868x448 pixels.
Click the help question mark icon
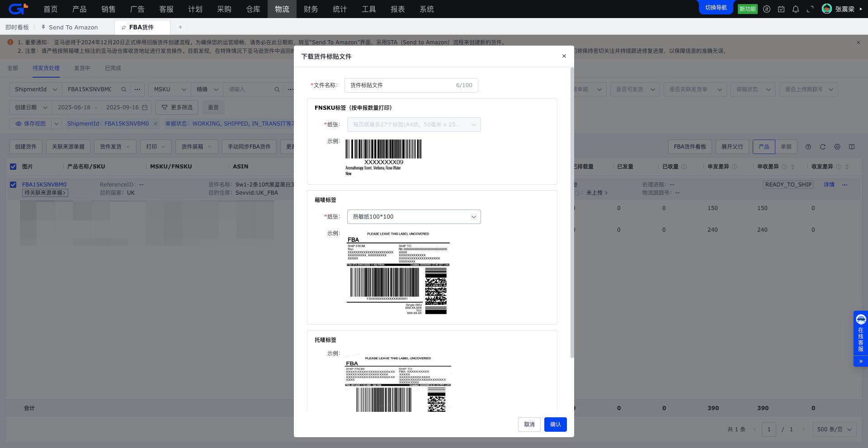point(808,147)
